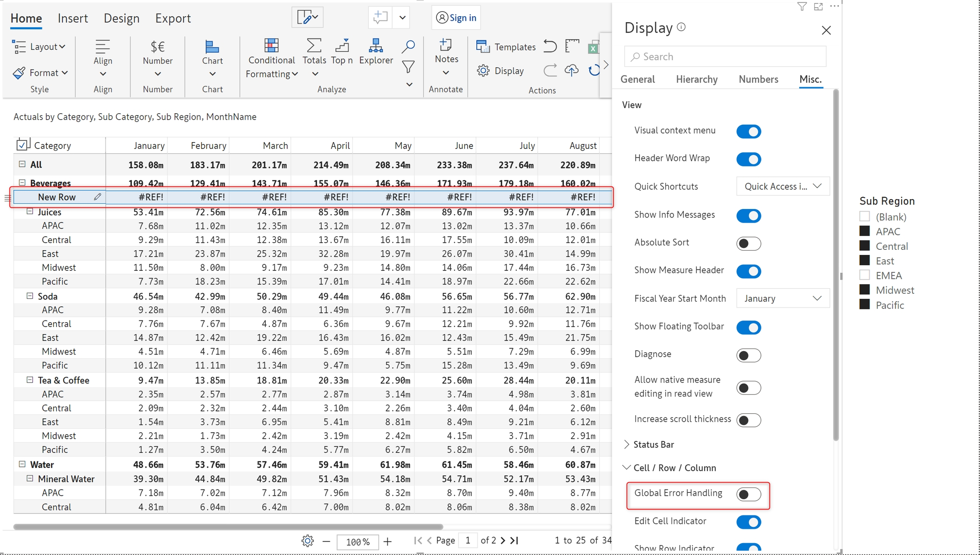Open the Explorer tool icon
Viewport: 980px width, 555px height.
coord(376,46)
